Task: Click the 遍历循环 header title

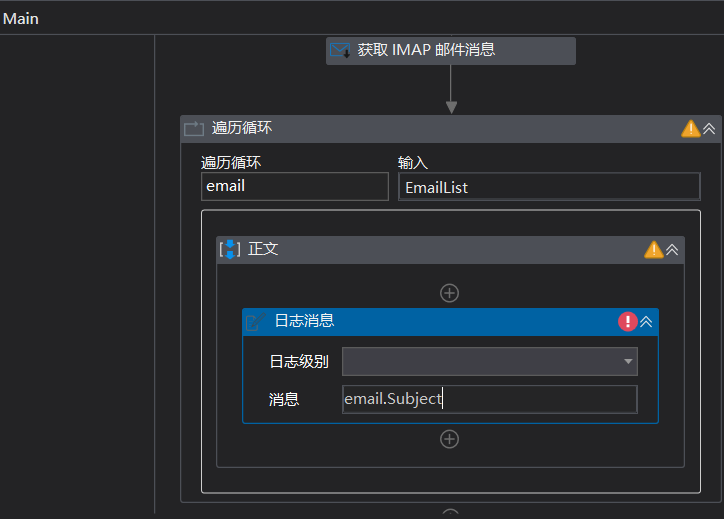Action: (242, 128)
